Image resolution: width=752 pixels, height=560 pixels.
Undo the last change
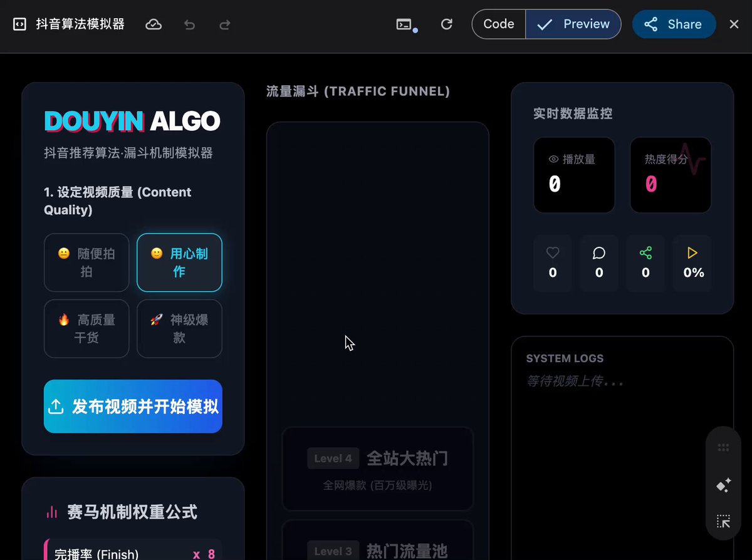[x=190, y=24]
